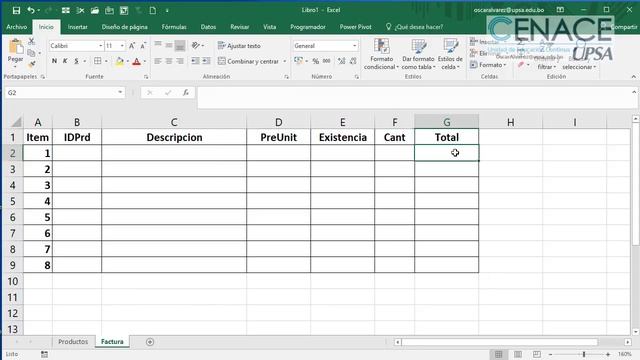The width and height of the screenshot is (640, 360).
Task: Toggle center horizontal alignment
Action: [x=169, y=61]
